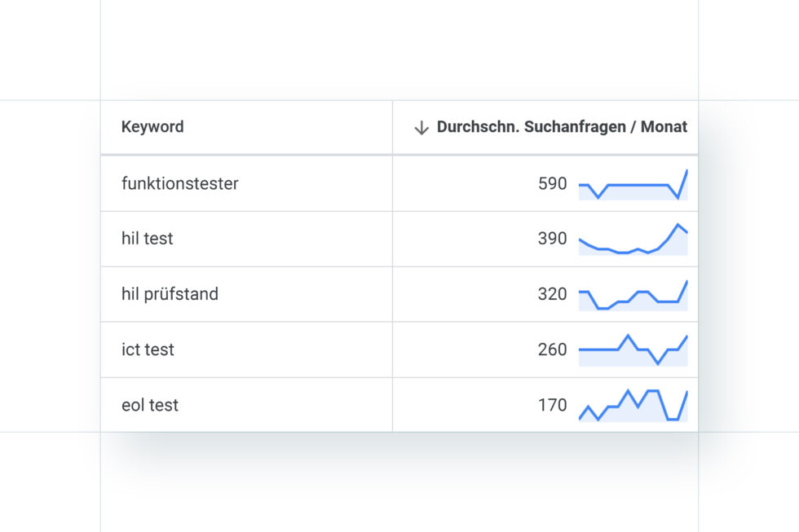Open the eol test trend sparkline
Viewport: 799px width, 532px height.
(x=633, y=406)
